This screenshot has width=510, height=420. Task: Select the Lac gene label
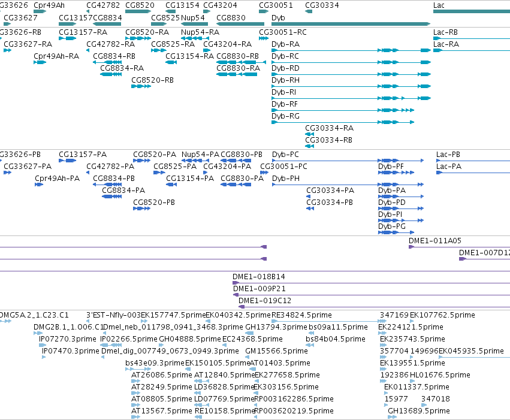tap(439, 5)
